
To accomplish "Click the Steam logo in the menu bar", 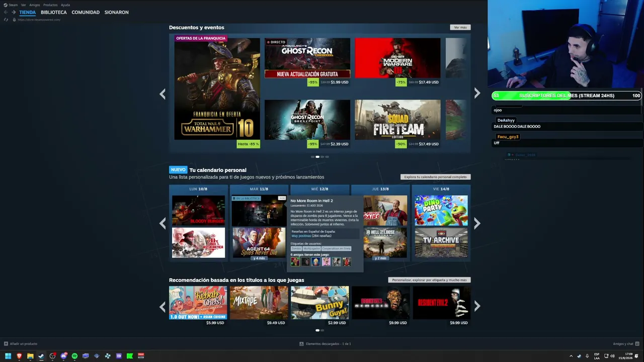I will [5, 5].
